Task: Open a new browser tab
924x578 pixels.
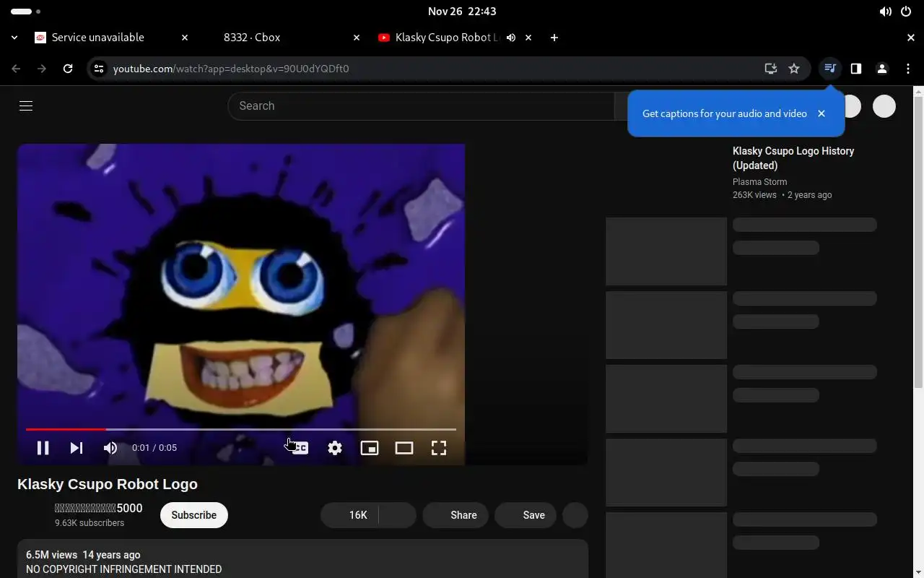Action: pyautogui.click(x=554, y=38)
